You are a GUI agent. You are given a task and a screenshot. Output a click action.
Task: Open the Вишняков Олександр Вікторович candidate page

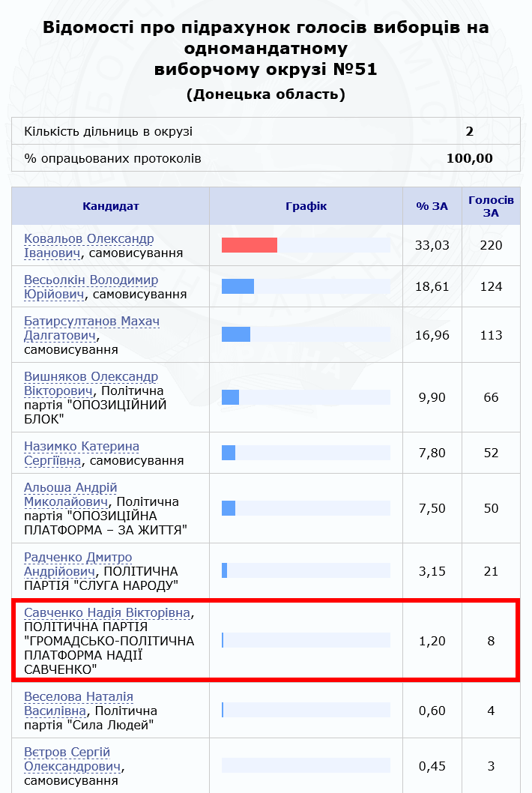[x=91, y=376]
